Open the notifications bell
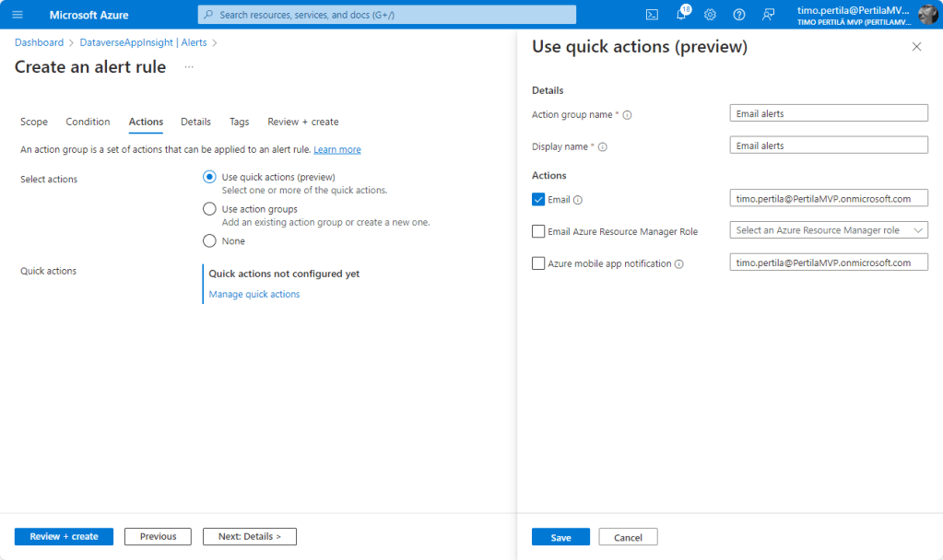The width and height of the screenshot is (943, 560). [x=681, y=15]
